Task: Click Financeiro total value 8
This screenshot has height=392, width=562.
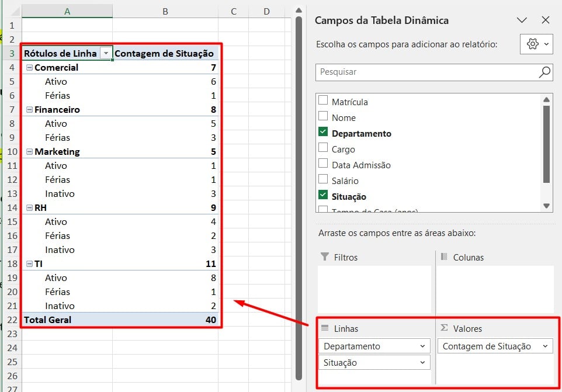Action: tap(213, 110)
